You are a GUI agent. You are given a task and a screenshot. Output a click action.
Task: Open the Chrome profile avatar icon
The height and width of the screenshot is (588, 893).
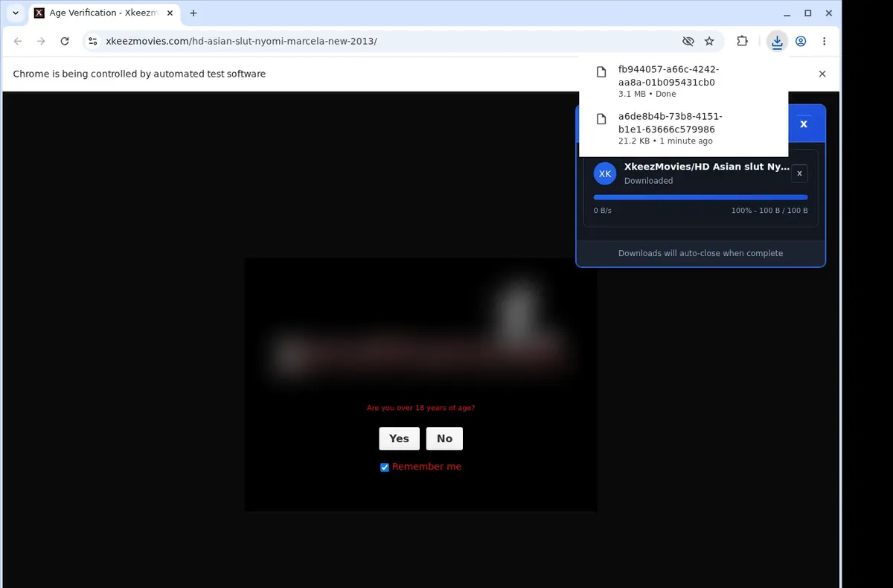pyautogui.click(x=801, y=42)
